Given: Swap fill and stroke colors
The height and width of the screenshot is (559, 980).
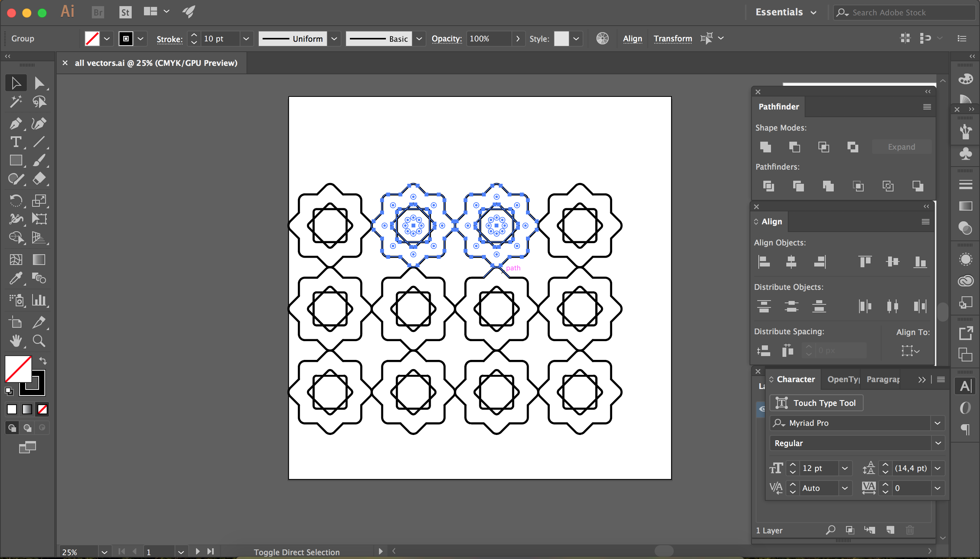Looking at the screenshot, I should (x=42, y=361).
